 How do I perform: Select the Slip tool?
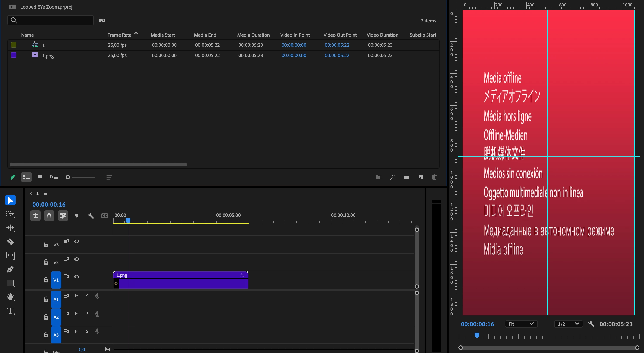10,255
